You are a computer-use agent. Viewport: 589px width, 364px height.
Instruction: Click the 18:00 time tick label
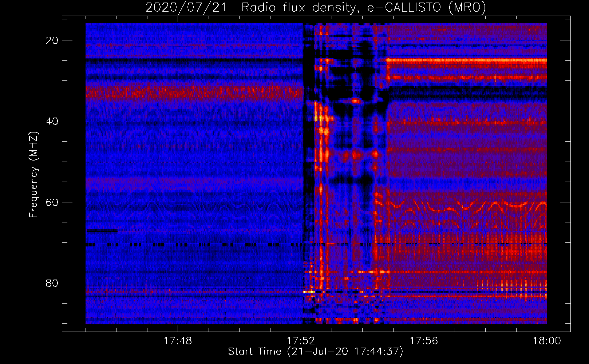547,341
